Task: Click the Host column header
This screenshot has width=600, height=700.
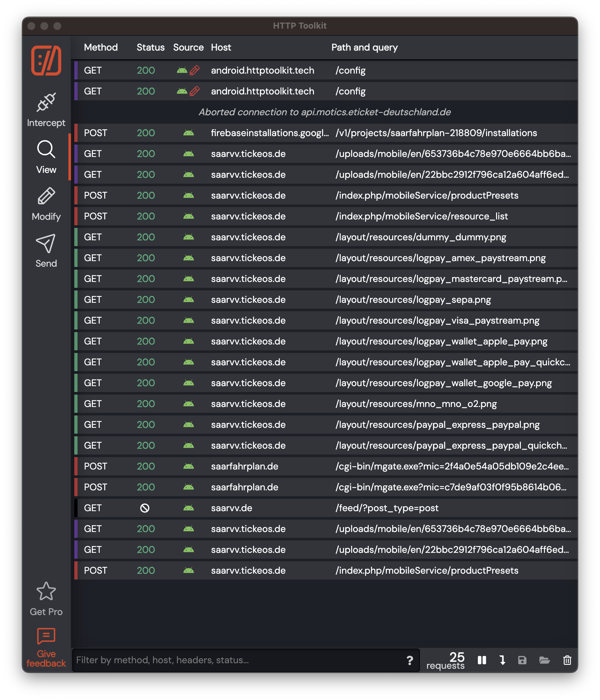Action: click(221, 47)
